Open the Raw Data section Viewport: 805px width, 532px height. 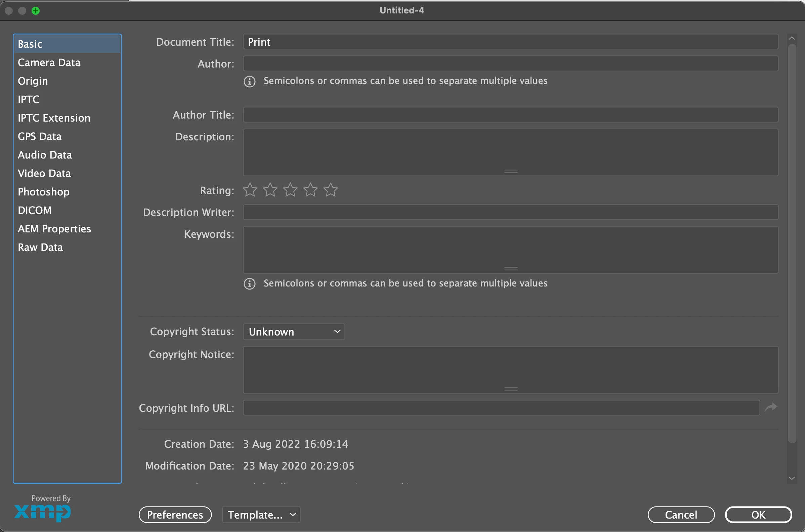40,247
